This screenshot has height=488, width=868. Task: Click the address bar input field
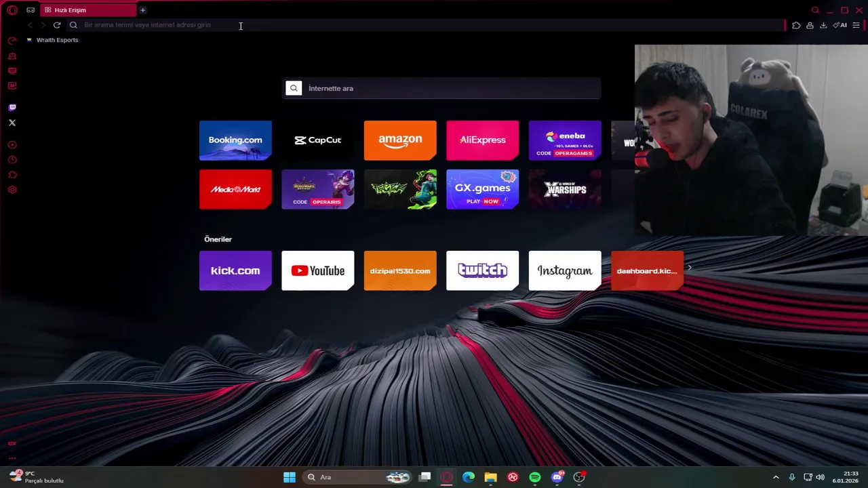tap(427, 25)
